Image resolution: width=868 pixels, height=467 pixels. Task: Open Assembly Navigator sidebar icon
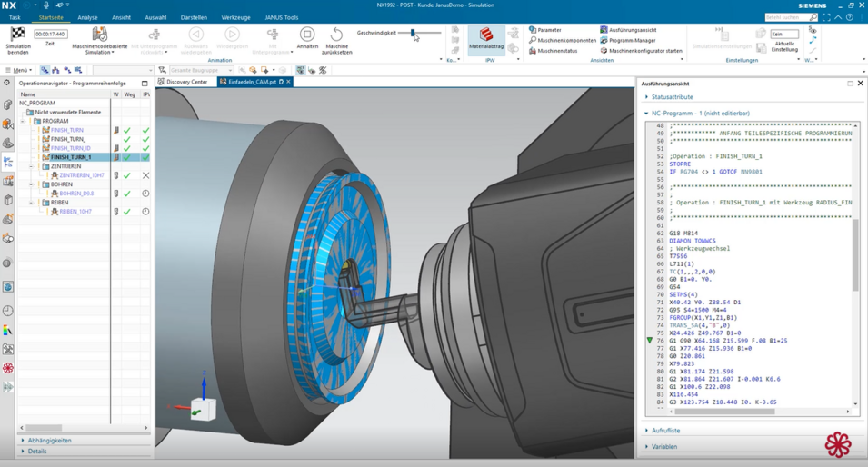8,105
